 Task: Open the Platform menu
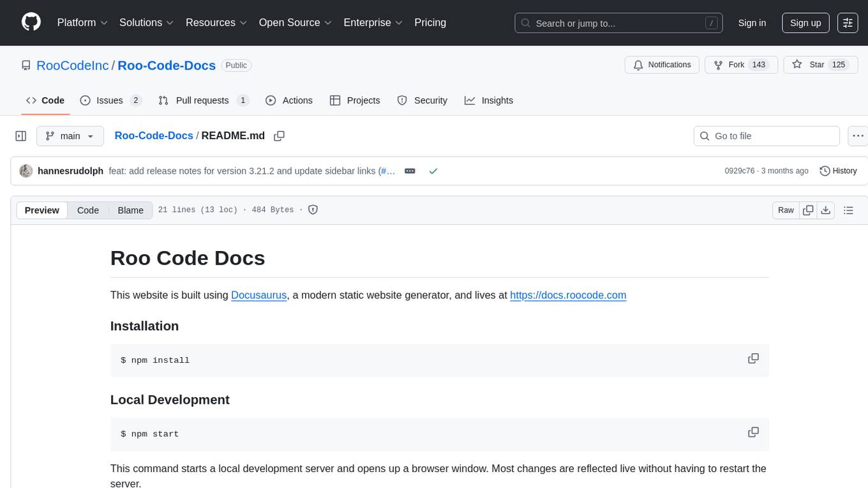(82, 22)
